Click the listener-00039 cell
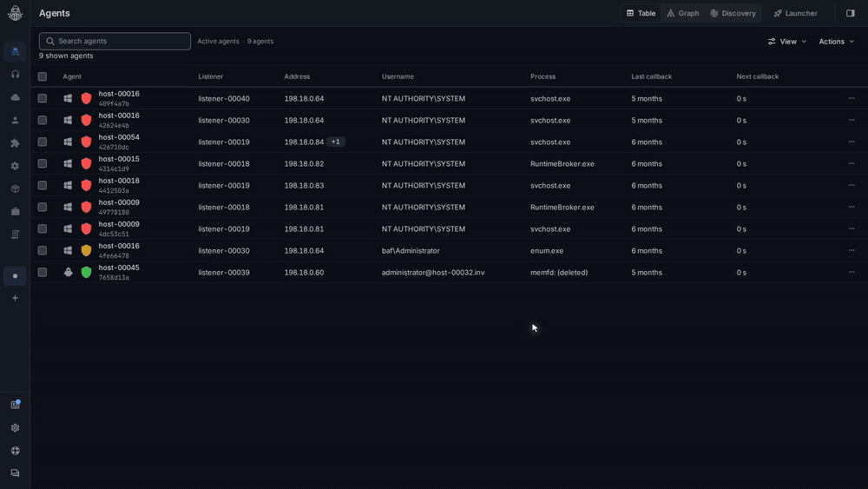The image size is (868, 489). pos(224,273)
